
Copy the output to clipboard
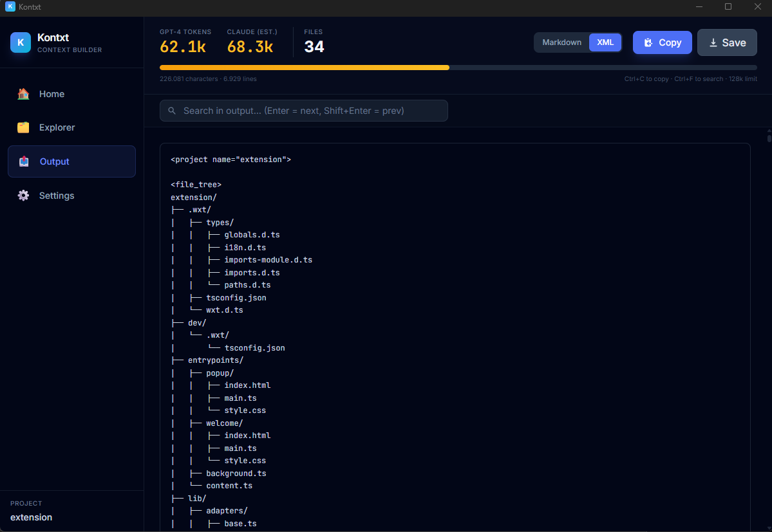(x=662, y=42)
